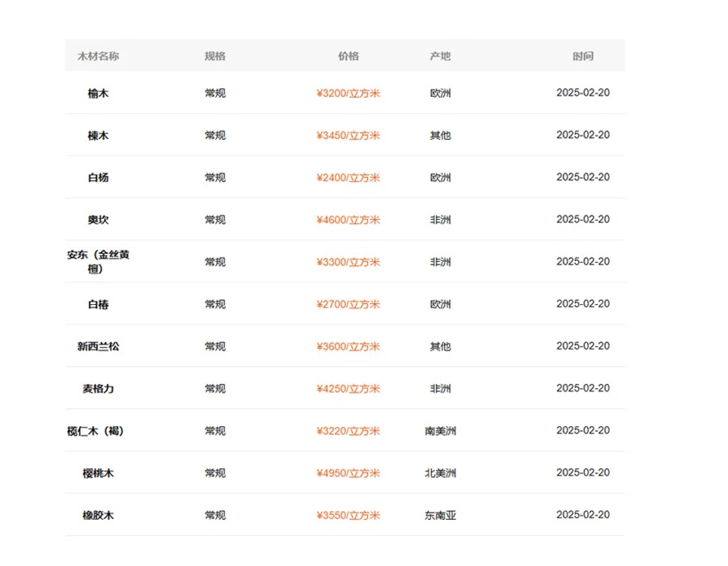Click 非洲 origin in the 麦格力 row
728x566 pixels.
point(440,389)
